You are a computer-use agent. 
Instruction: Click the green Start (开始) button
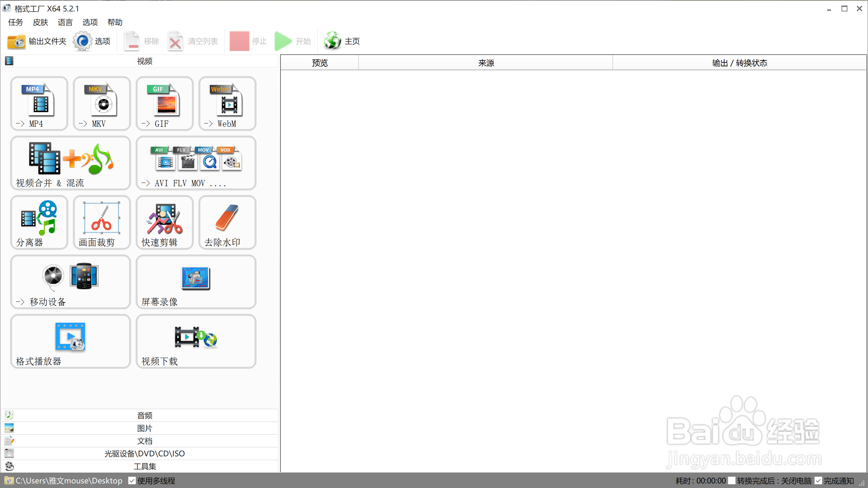[x=292, y=41]
